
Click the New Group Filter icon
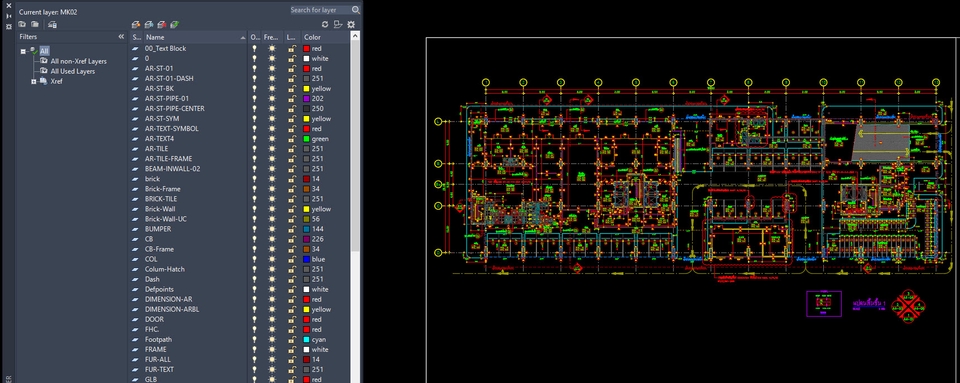click(x=35, y=24)
